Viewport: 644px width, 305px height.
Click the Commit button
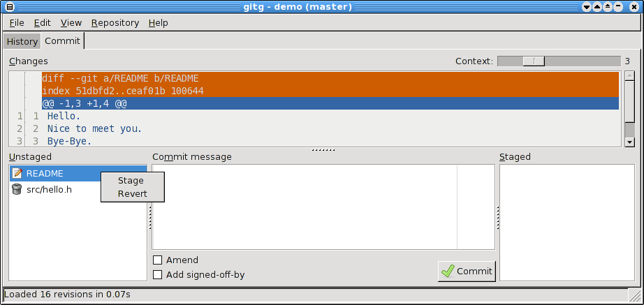(x=467, y=271)
